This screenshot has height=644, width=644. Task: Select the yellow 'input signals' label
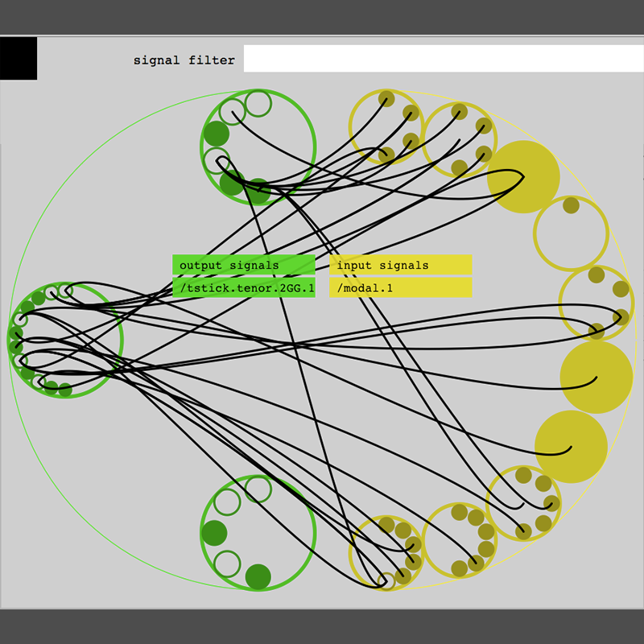tap(400, 265)
